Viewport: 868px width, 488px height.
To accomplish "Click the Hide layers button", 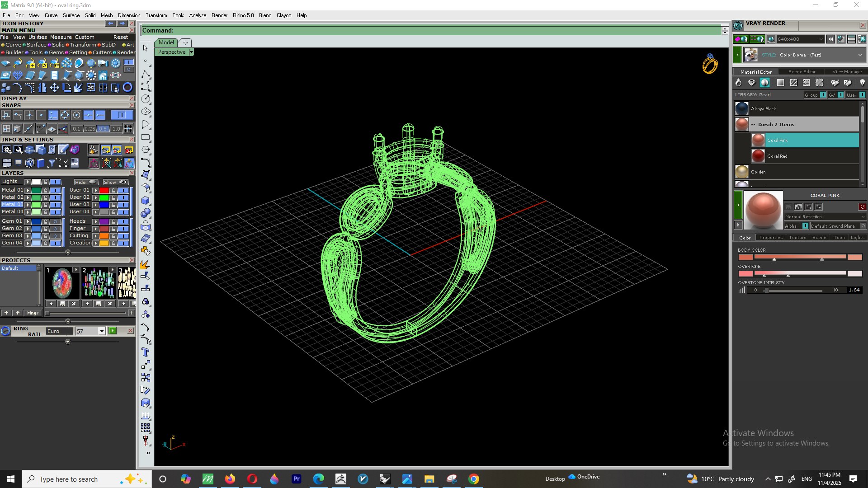I will point(86,182).
